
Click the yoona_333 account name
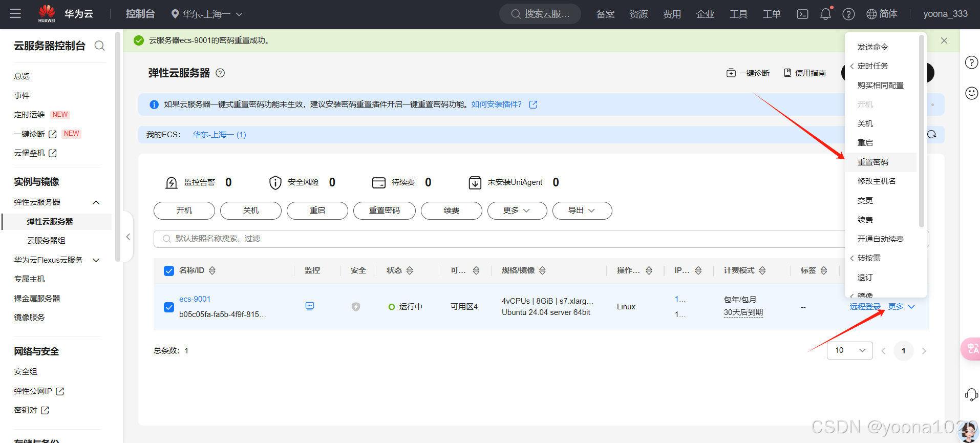point(945,14)
